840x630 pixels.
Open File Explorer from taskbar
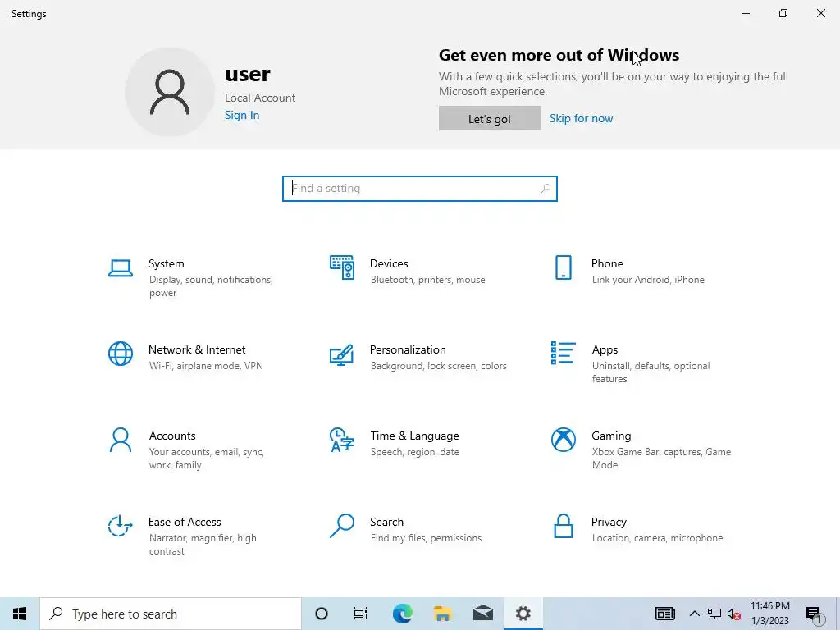point(442,614)
